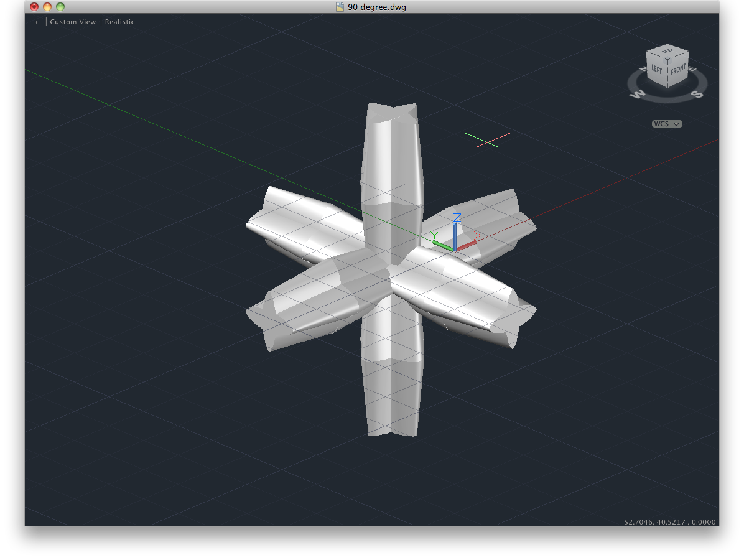744x560 pixels.
Task: Click the LEFT face of the ViewCube
Action: click(x=657, y=70)
